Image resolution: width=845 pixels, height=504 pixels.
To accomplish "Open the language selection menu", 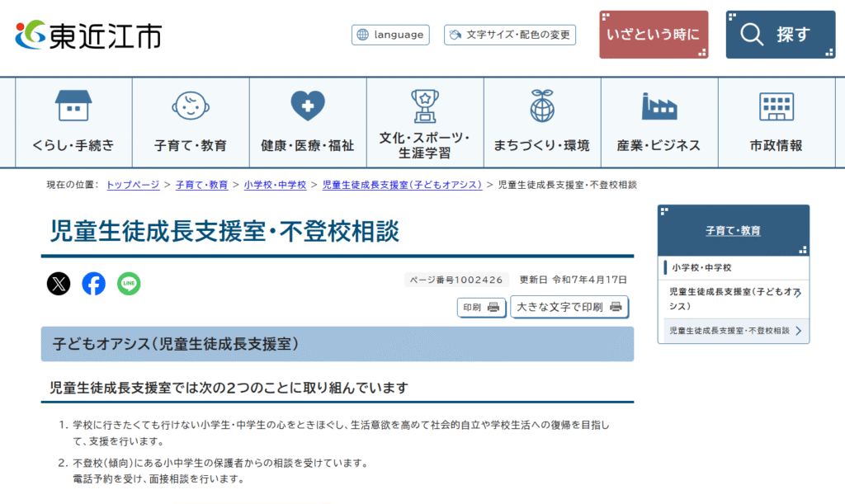I will click(x=389, y=35).
